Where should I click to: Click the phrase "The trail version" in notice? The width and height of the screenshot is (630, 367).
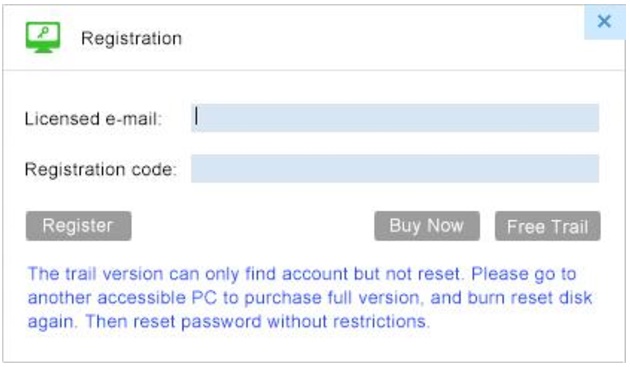(96, 274)
